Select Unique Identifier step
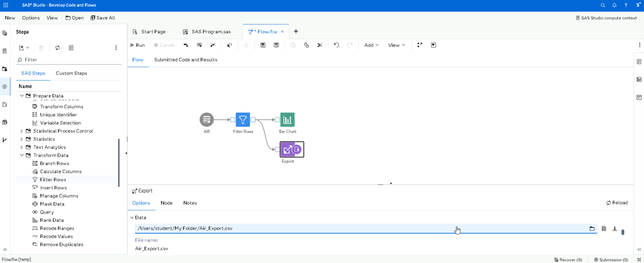Image resolution: width=644 pixels, height=263 pixels. pos(58,114)
